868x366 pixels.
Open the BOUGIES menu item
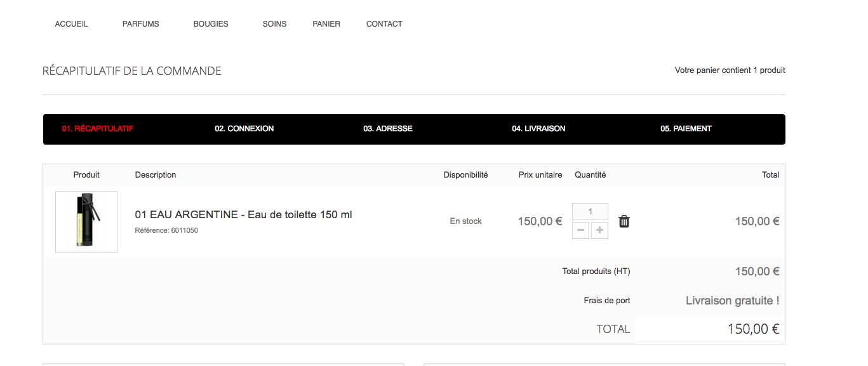pyautogui.click(x=211, y=24)
